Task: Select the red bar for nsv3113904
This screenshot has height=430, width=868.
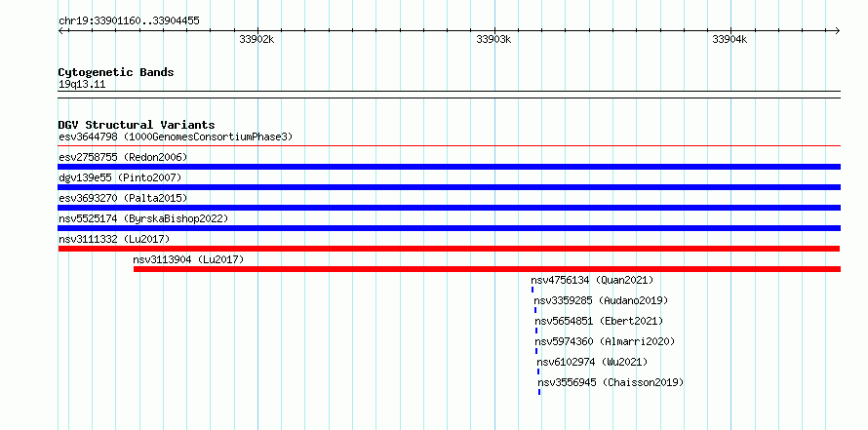Action: (x=487, y=269)
